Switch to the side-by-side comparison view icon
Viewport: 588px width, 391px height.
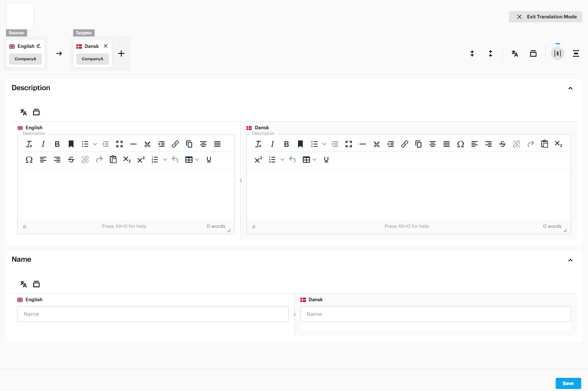[558, 53]
